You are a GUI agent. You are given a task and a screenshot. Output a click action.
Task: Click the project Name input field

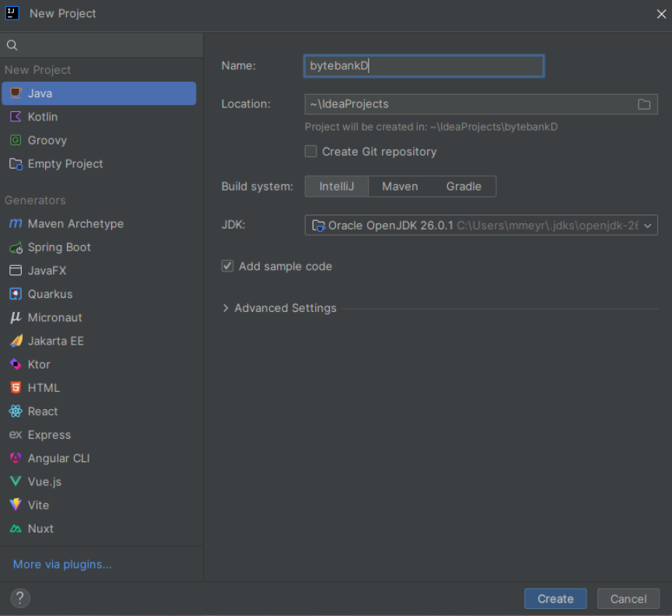point(424,65)
